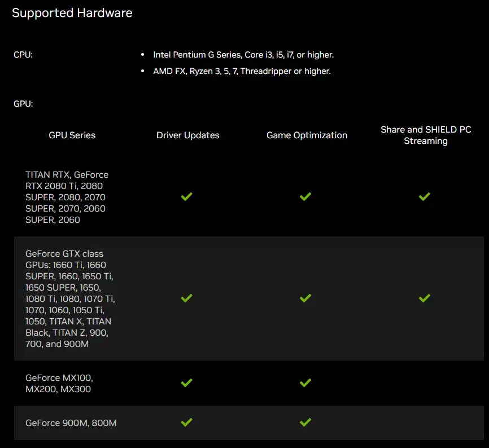489x448 pixels.
Task: Click the Driver Updates checkmark for GeForce MX100 row
Action: (x=186, y=383)
